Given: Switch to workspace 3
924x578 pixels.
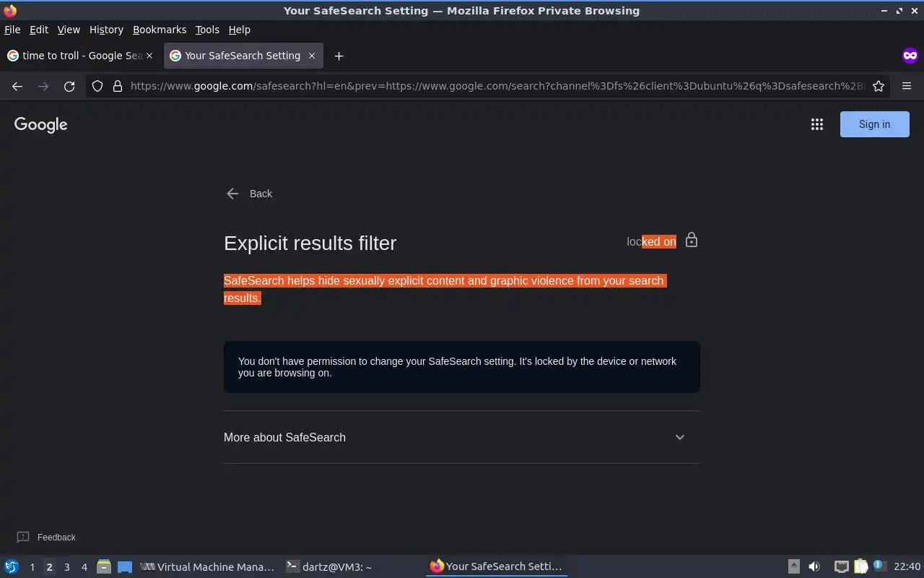Looking at the screenshot, I should tap(66, 567).
